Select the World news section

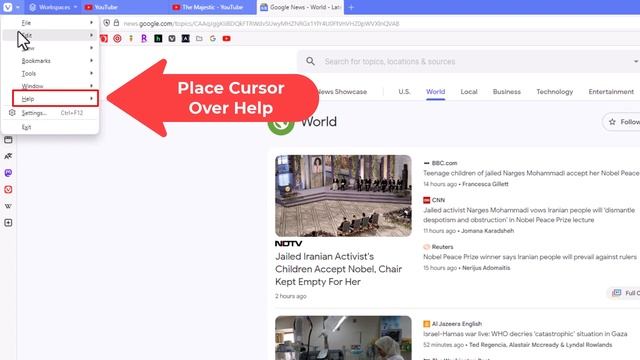[436, 92]
